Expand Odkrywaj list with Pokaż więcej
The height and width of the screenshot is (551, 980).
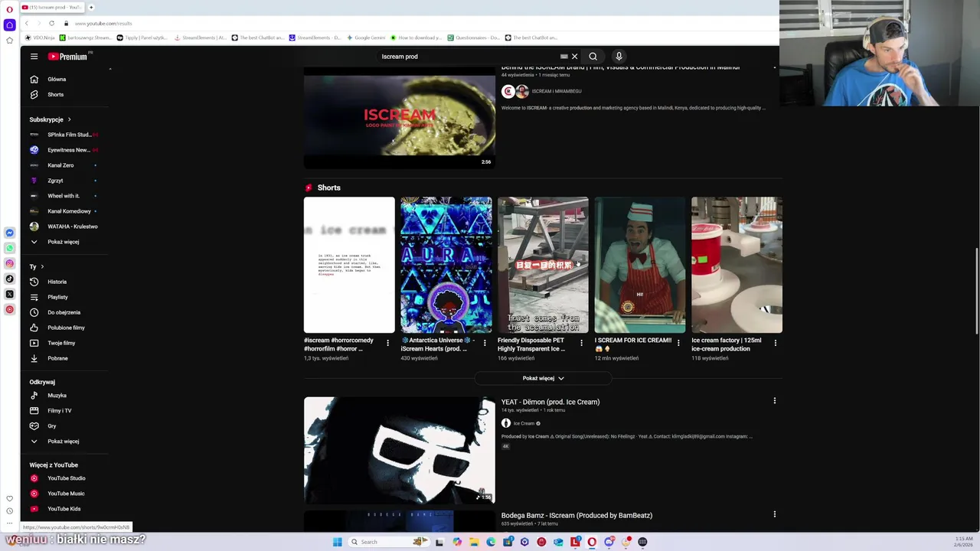click(x=63, y=442)
